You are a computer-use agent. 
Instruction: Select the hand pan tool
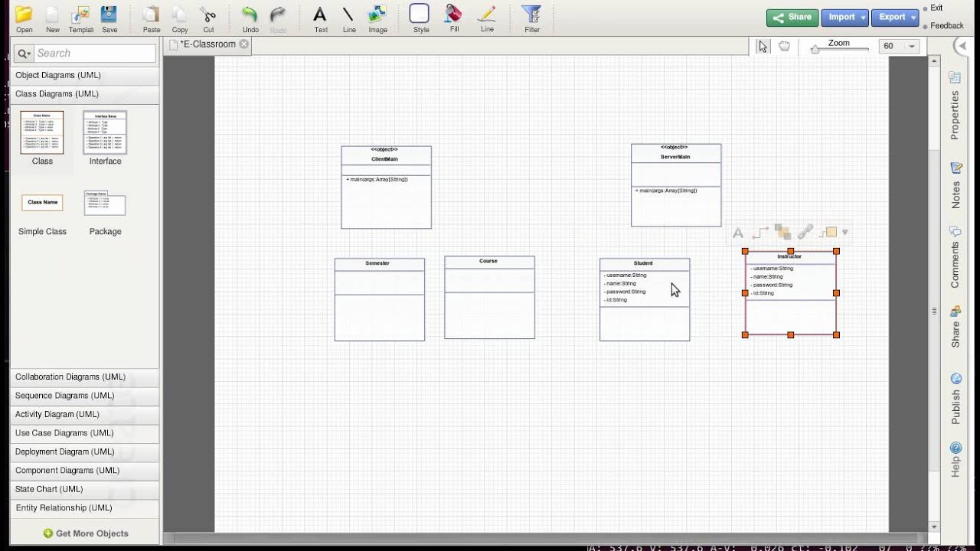(x=784, y=46)
